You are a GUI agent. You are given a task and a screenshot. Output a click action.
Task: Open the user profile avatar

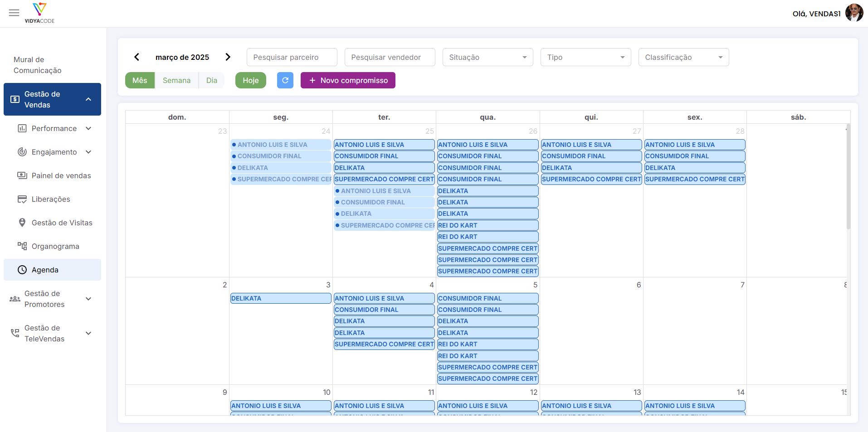point(854,13)
